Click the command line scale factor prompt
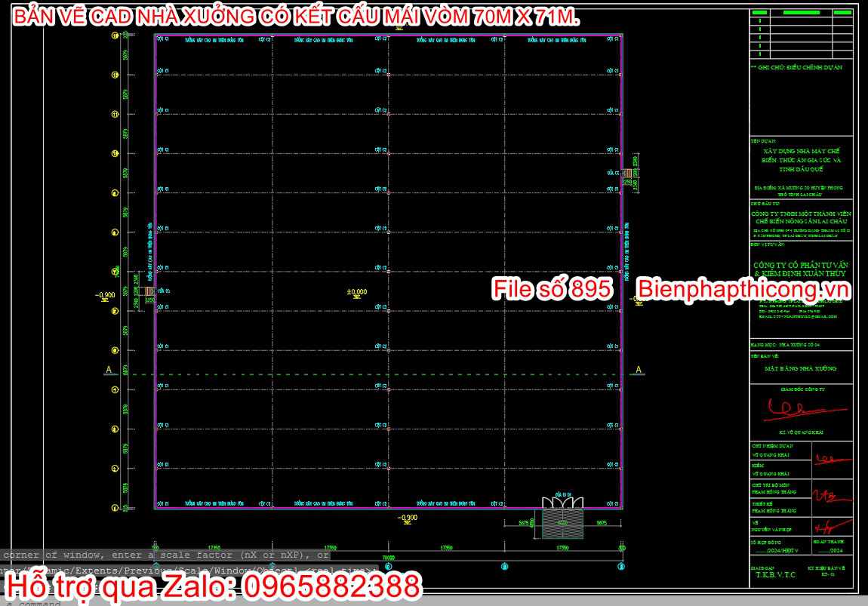Screen dimensions: 868x606 pyautogui.click(x=165, y=555)
